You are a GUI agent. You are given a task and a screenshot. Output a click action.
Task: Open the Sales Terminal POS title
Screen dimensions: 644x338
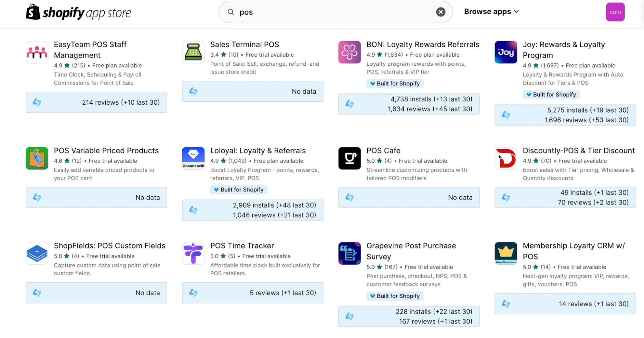point(245,44)
